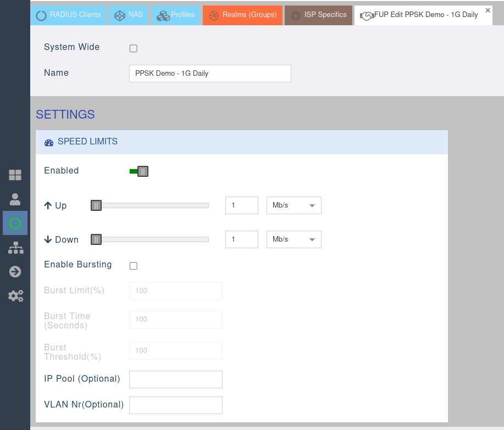Screen dimensions: 504x430
Task: Toggle the System Wide checkbox
Action: coord(133,48)
